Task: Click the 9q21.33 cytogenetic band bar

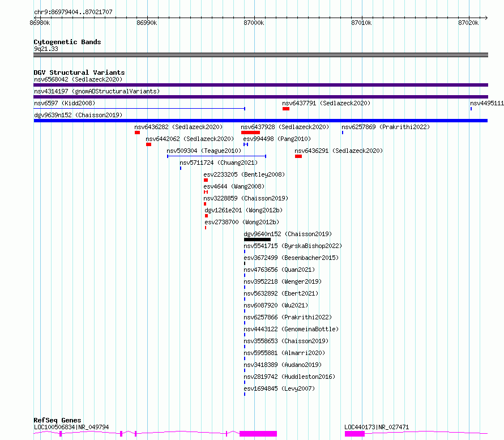Action: (260, 55)
